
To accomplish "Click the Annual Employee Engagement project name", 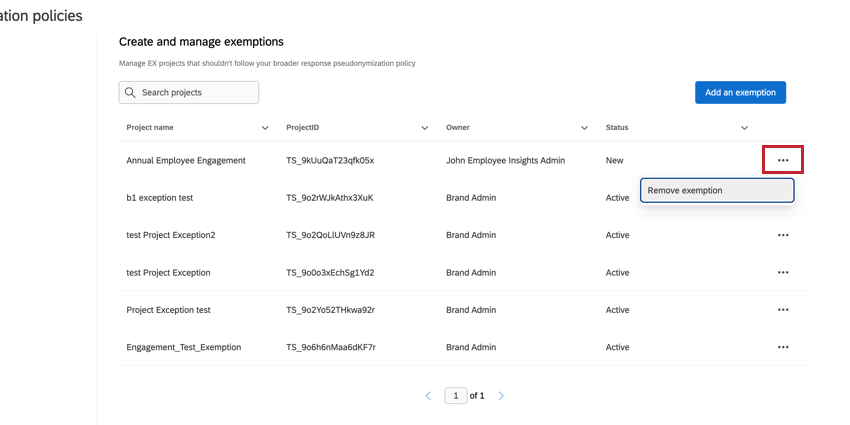I will (x=186, y=160).
